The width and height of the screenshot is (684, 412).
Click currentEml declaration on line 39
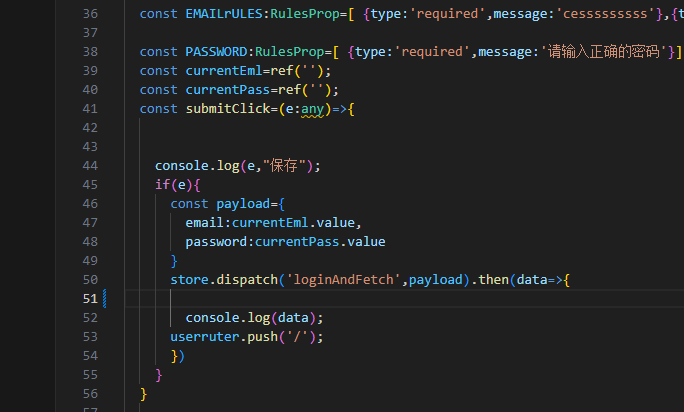(224, 70)
